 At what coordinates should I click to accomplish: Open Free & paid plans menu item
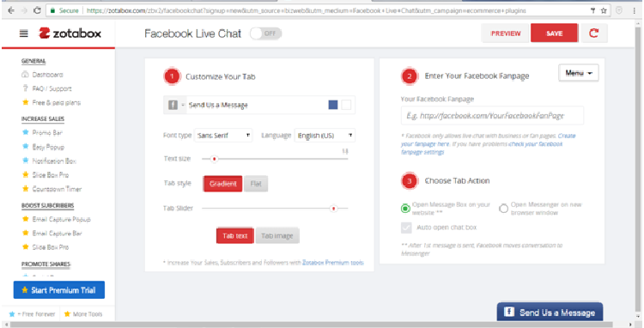(x=57, y=103)
